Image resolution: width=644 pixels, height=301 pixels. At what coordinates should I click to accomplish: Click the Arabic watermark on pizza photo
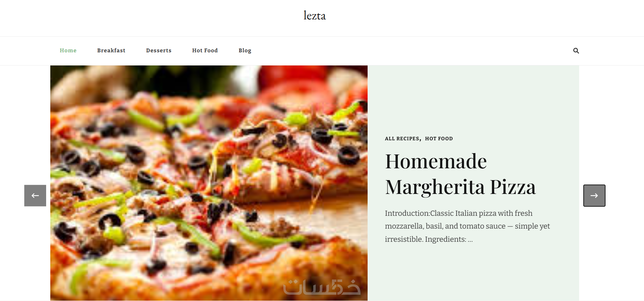[322, 287]
